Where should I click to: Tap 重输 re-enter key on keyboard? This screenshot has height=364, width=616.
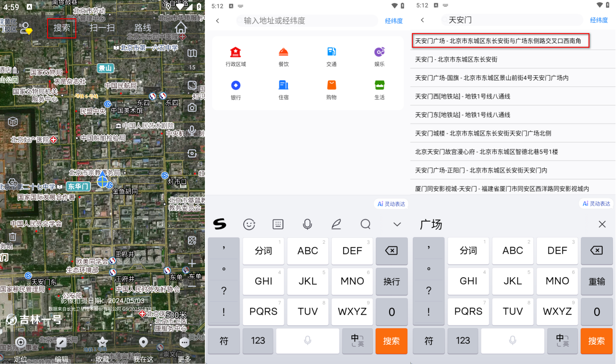597,281
